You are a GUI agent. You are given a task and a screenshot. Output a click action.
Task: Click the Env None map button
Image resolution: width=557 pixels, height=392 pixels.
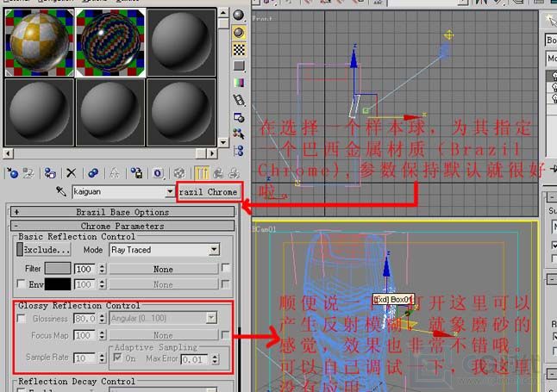164,284
